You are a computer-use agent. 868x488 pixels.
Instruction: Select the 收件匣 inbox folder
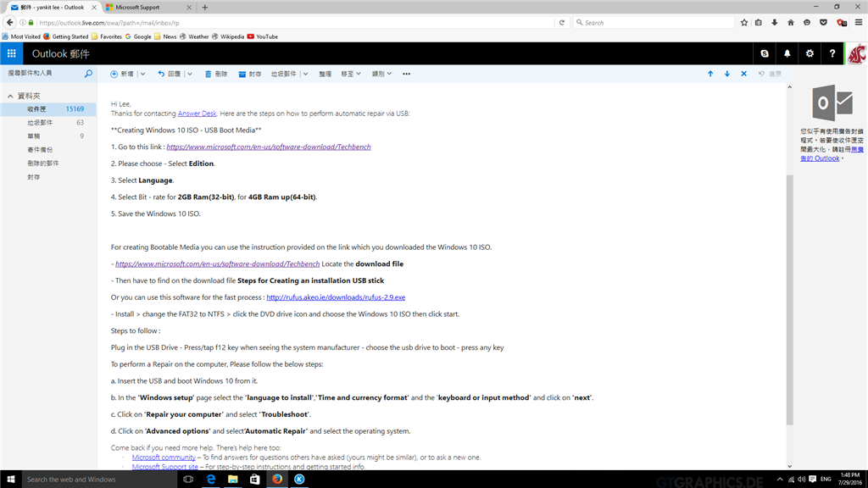[48, 109]
